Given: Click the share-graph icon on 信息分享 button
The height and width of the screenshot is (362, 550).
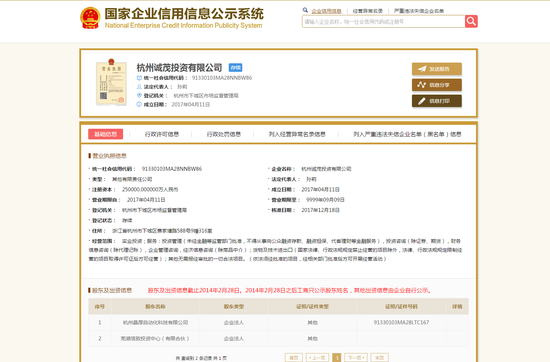Looking at the screenshot, I should (422, 85).
